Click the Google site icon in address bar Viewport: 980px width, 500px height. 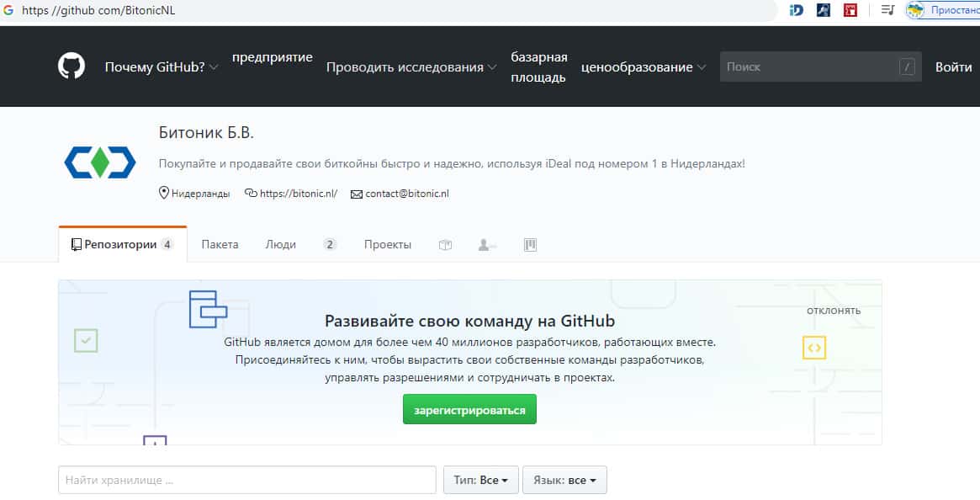8,10
